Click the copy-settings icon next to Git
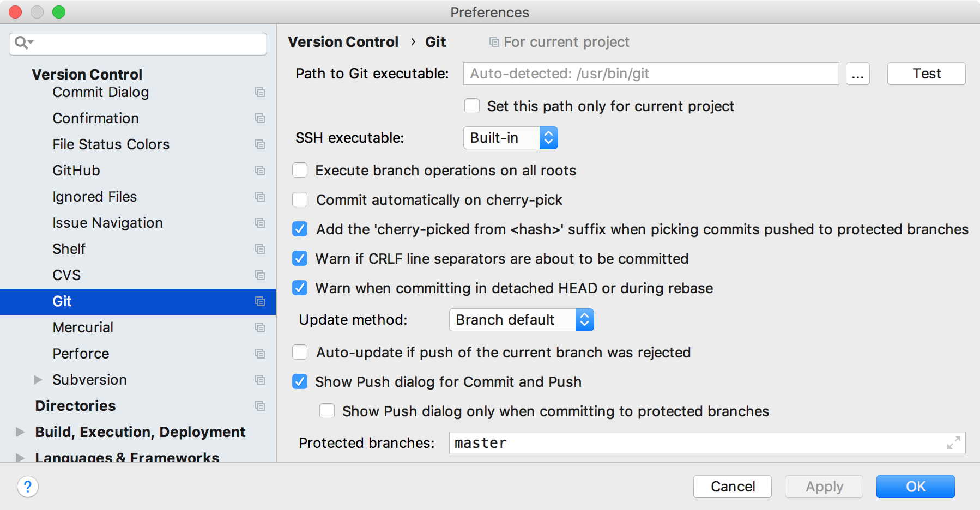The width and height of the screenshot is (980, 510). point(260,301)
